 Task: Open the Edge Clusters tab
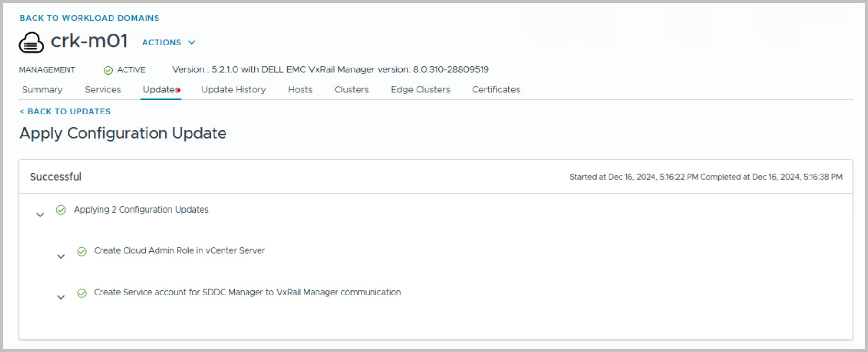pyautogui.click(x=420, y=90)
